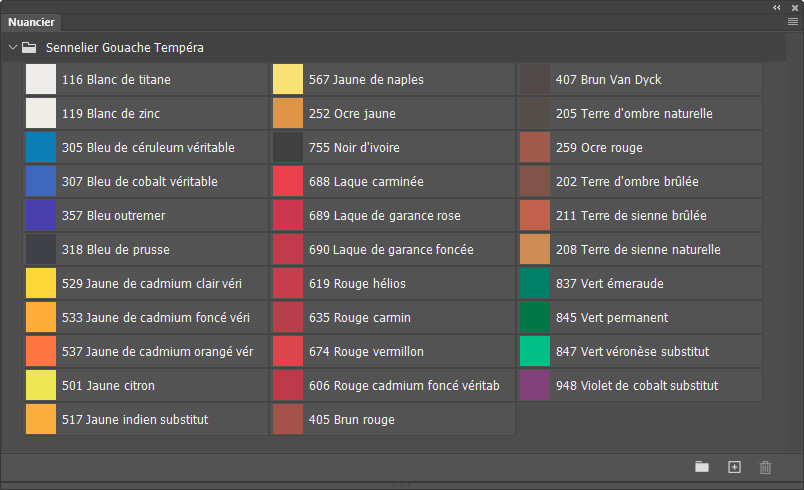Image resolution: width=804 pixels, height=490 pixels.
Task: Select the Sennelier Gouache Tempéra folder icon
Action: coord(29,48)
